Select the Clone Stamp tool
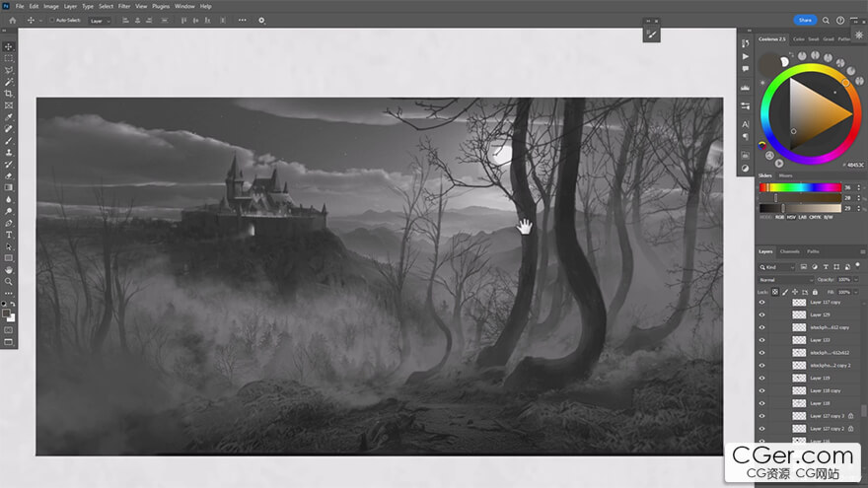The height and width of the screenshot is (488, 868). point(8,152)
